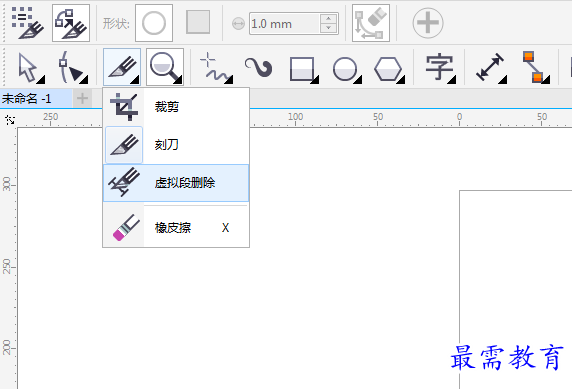
Task: Open Dimension tool flyout arrow
Action: pos(503,80)
